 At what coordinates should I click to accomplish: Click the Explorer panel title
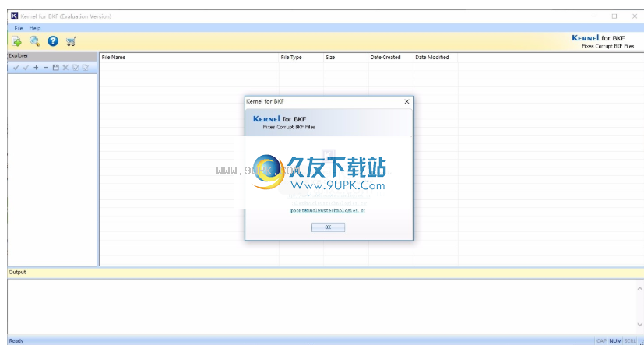pos(19,56)
